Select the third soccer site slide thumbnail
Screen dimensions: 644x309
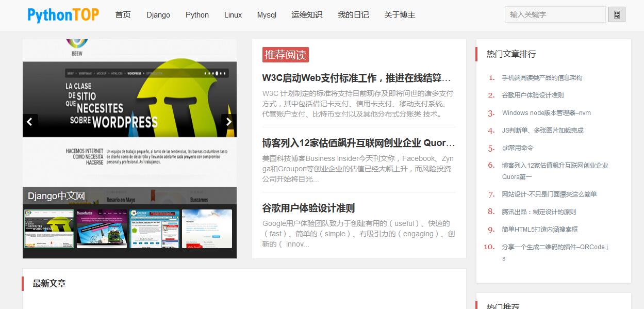[x=155, y=229]
